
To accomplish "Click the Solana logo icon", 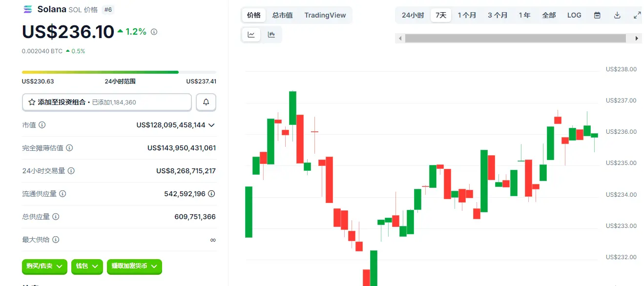I will tap(27, 9).
